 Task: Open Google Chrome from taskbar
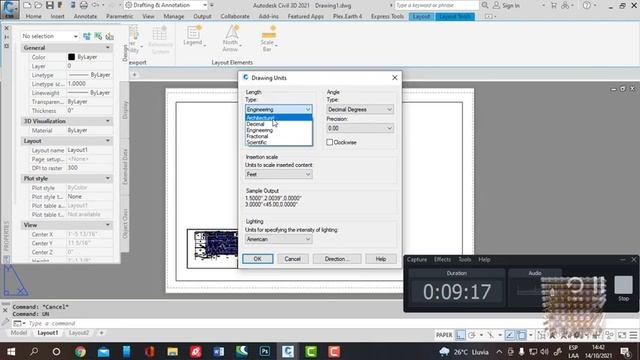coord(80,351)
